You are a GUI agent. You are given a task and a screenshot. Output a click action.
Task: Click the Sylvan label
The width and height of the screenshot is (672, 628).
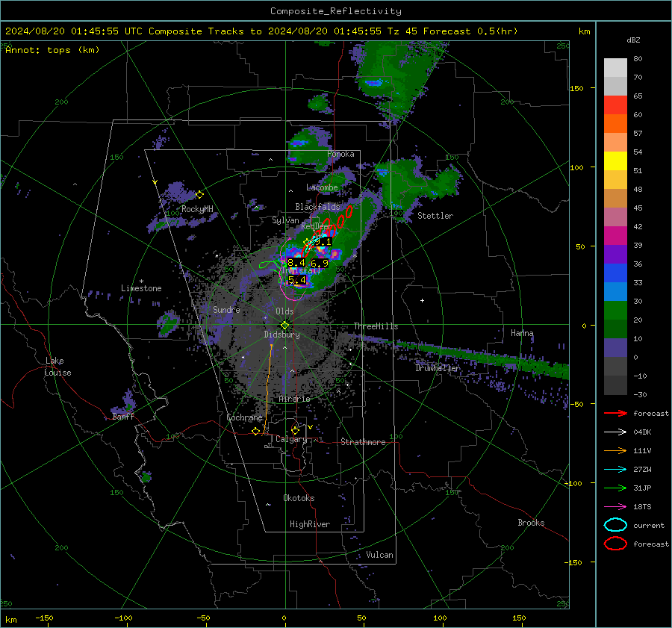coord(285,220)
